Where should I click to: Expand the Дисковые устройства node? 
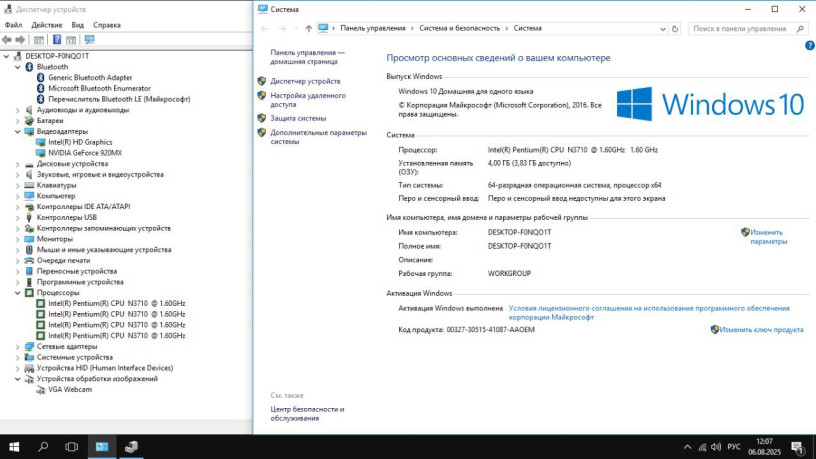pos(18,164)
